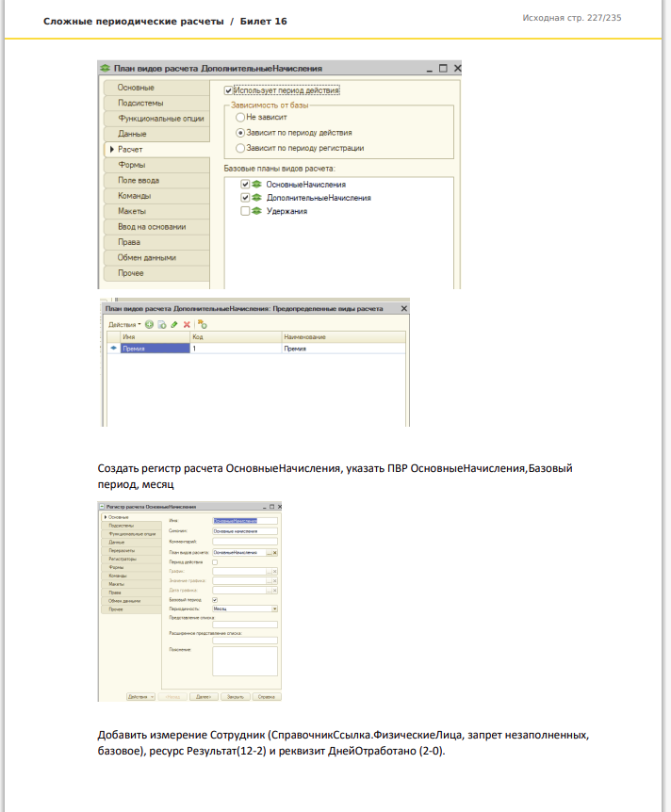Click the red X Delete icon in predefined toolbar
The height and width of the screenshot is (812, 671).
(x=187, y=325)
